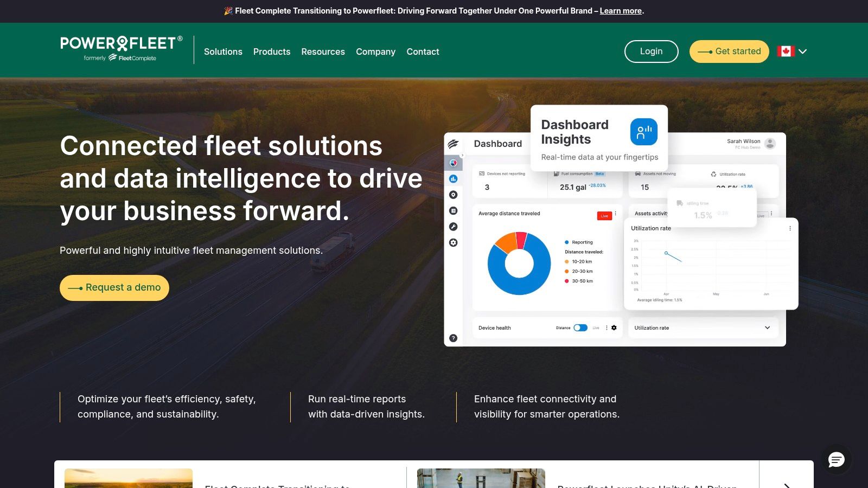
Task: Click the blue Reporting legend dot
Action: (x=567, y=242)
